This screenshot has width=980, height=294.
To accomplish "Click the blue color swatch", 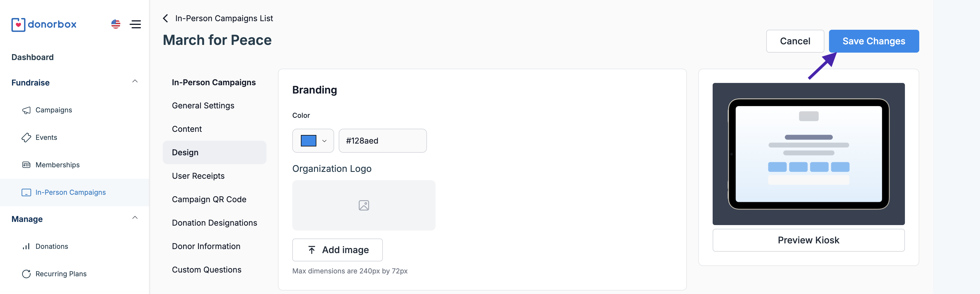I will point(308,141).
